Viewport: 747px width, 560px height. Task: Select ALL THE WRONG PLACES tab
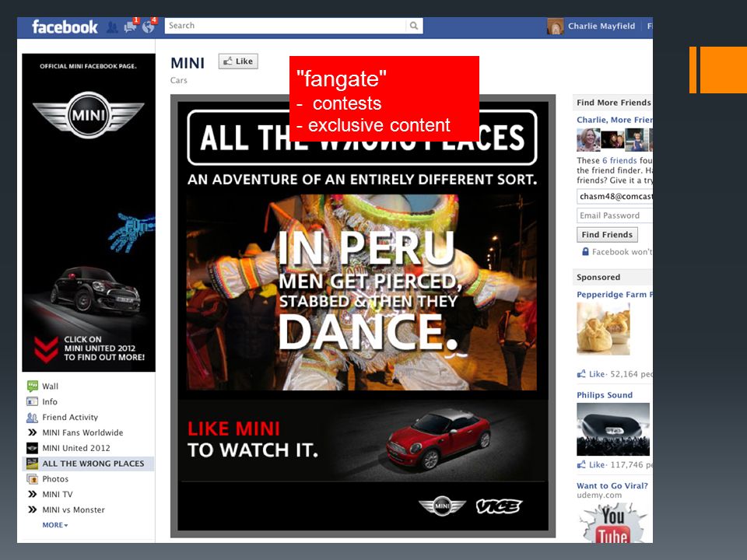(93, 464)
